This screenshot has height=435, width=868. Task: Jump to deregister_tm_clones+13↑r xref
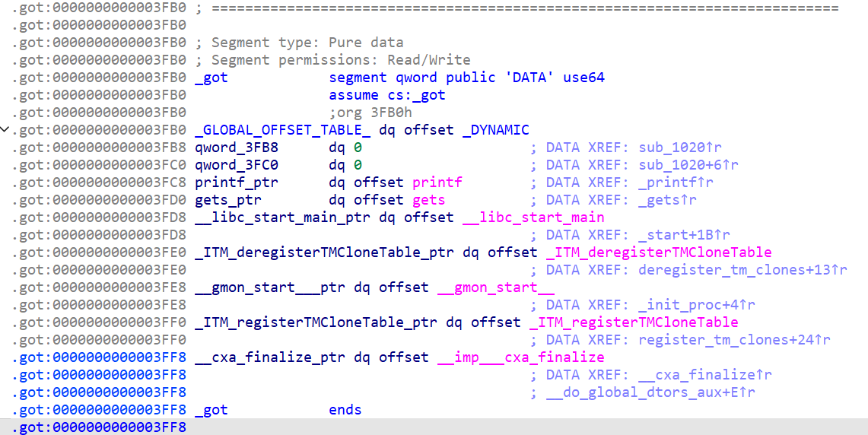tap(742, 270)
